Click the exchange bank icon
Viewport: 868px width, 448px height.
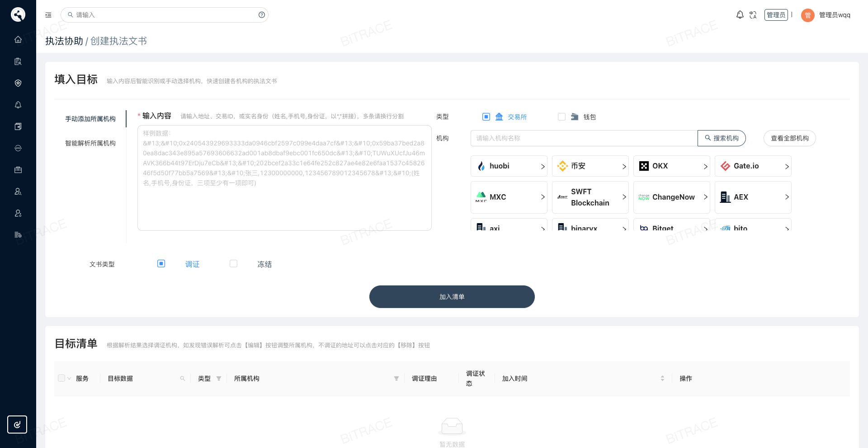tap(499, 117)
